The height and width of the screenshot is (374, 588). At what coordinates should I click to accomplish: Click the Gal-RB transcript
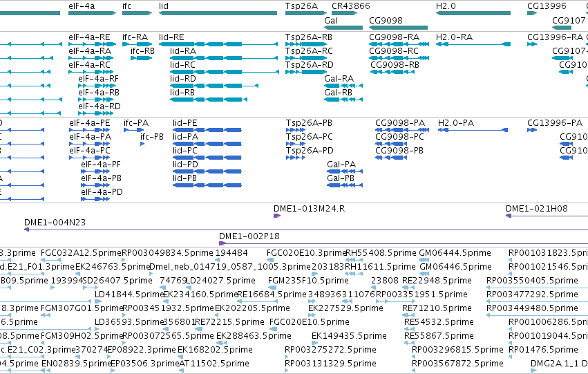[x=339, y=93]
